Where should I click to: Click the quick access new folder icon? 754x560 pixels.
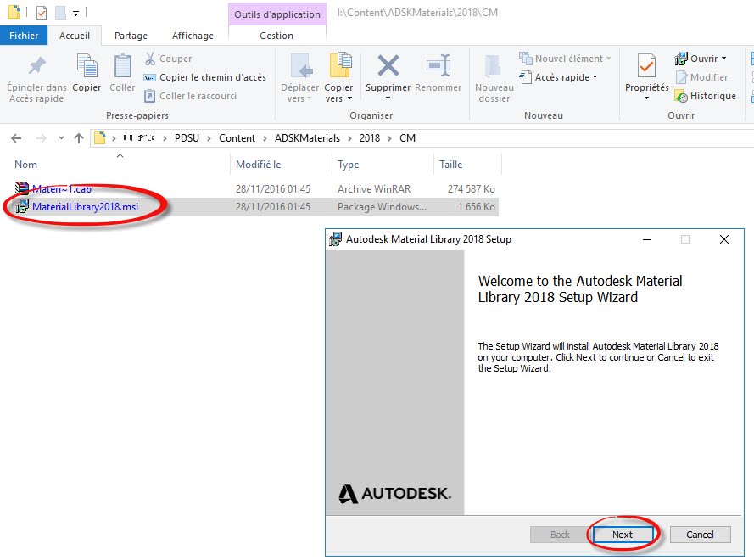[60, 13]
